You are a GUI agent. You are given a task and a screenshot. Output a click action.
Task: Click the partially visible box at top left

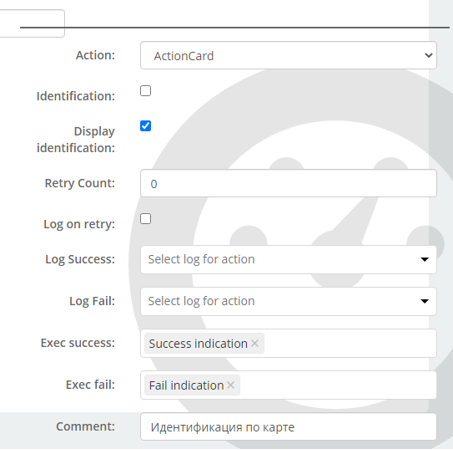click(x=32, y=23)
